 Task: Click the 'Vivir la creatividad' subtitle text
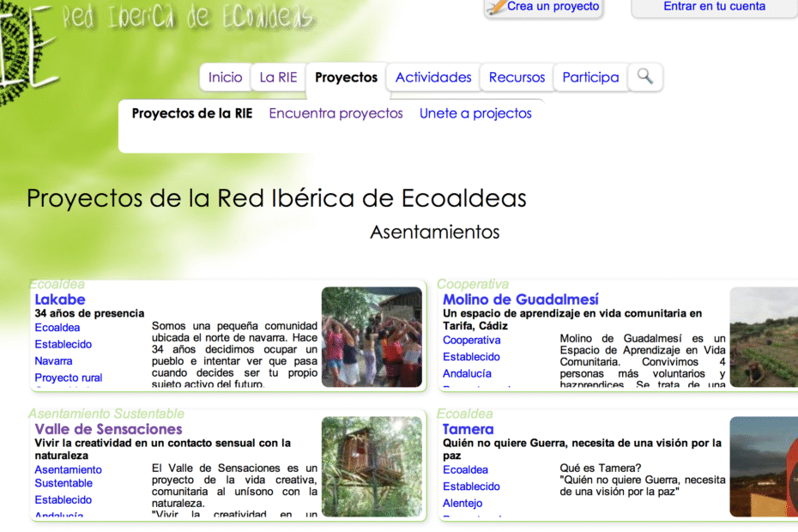click(x=162, y=449)
